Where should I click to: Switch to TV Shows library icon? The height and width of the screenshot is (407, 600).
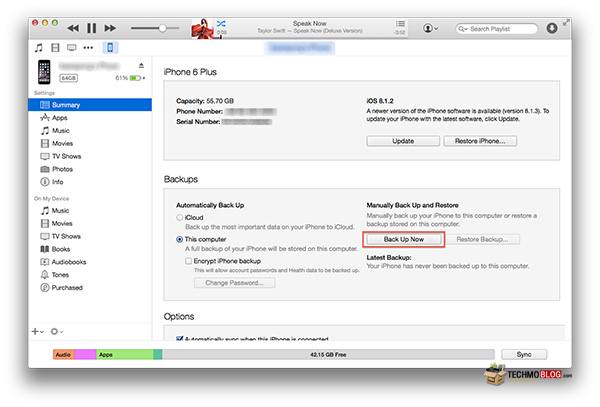point(72,48)
